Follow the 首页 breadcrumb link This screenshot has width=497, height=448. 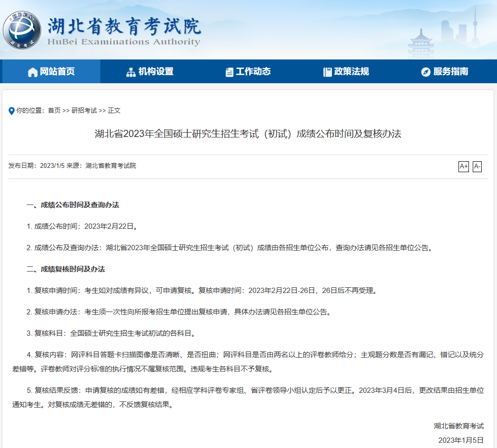tap(54, 110)
